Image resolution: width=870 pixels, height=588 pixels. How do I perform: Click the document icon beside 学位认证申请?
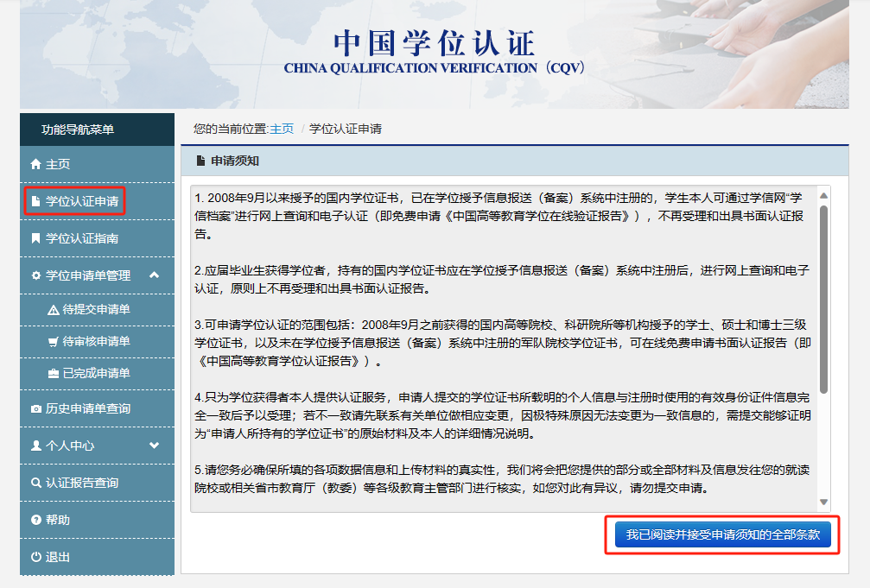(x=35, y=201)
